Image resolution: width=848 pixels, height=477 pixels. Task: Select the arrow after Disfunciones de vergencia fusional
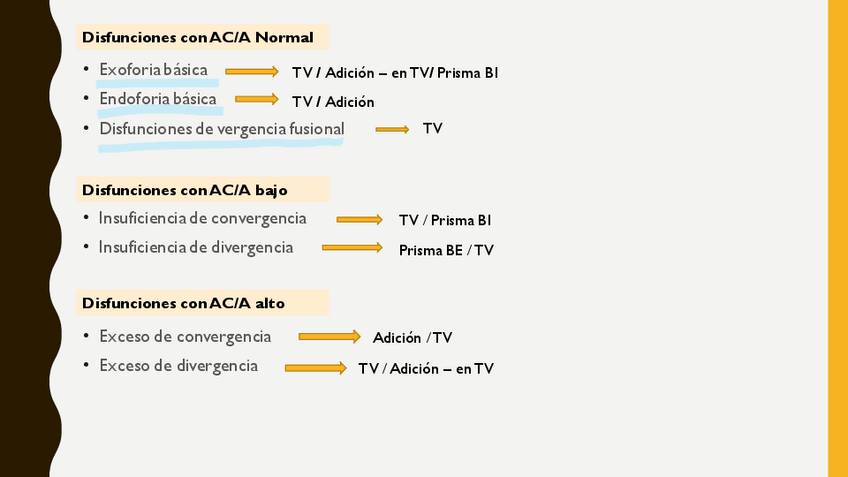click(x=392, y=129)
